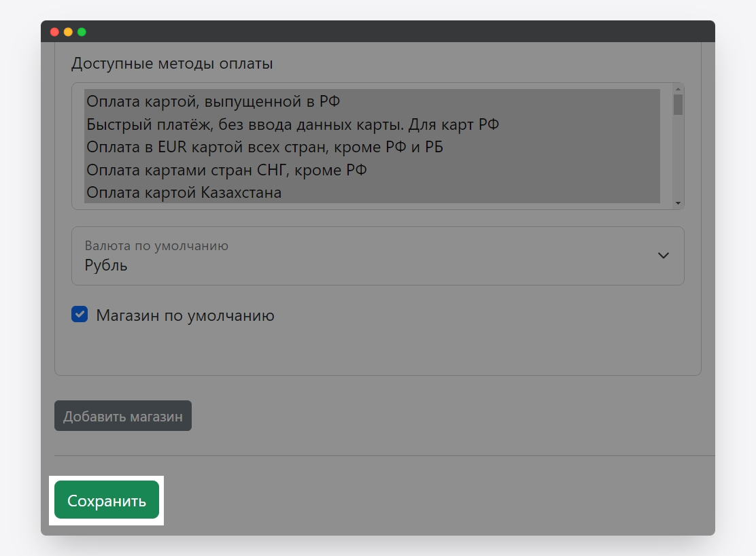The image size is (756, 556).
Task: Click the payment methods scrollbar thumb
Action: point(678,105)
